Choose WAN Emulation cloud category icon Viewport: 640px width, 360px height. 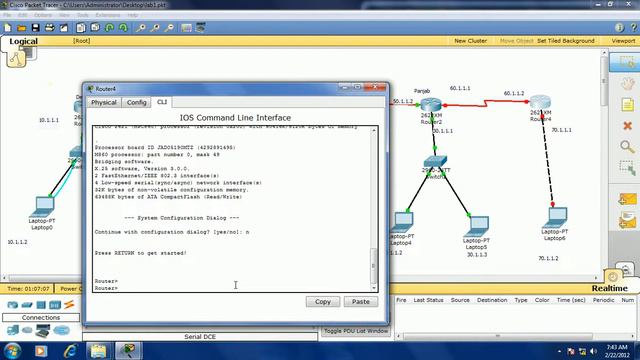point(27,330)
